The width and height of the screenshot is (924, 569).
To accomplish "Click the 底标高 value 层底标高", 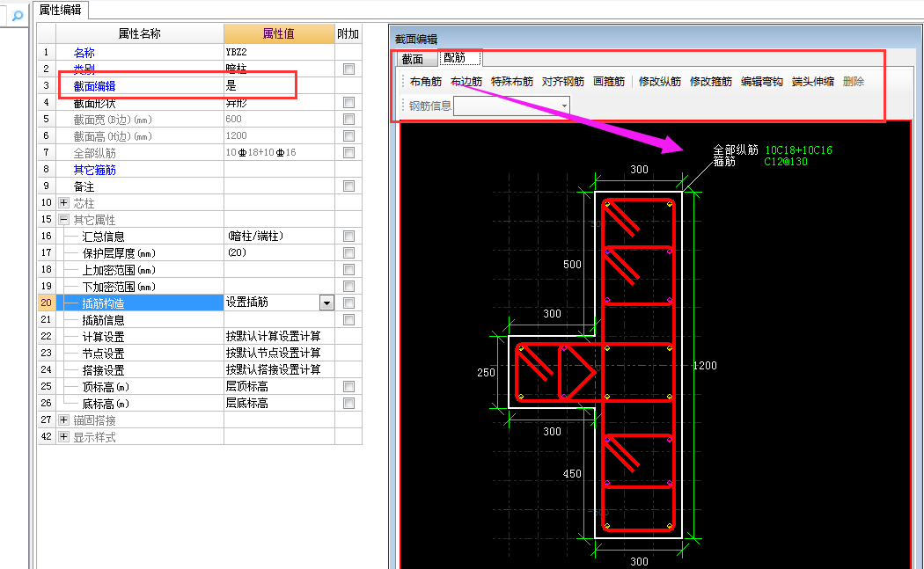I will (x=247, y=404).
